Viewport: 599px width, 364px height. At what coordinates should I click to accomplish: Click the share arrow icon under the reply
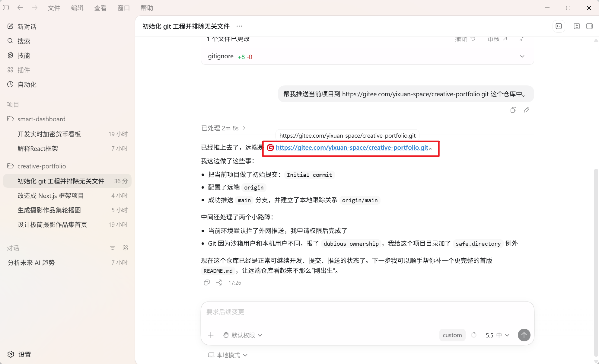pos(219,283)
